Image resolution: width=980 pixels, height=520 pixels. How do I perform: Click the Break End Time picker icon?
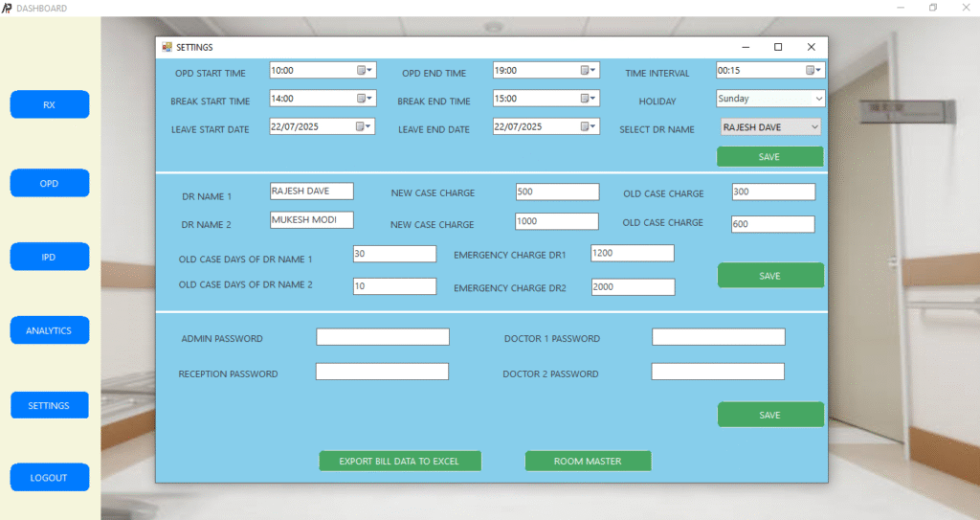coord(589,98)
